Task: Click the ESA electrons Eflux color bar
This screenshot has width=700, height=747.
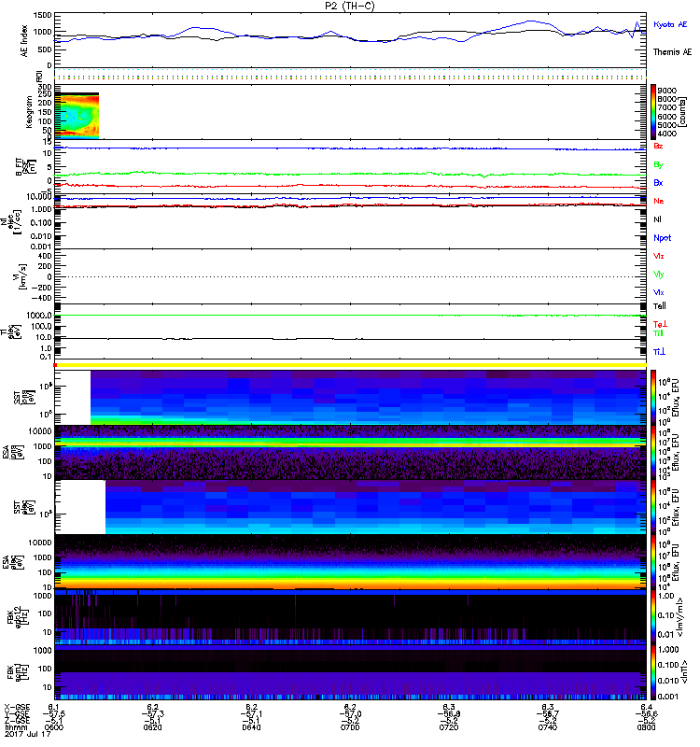Action: (653, 562)
